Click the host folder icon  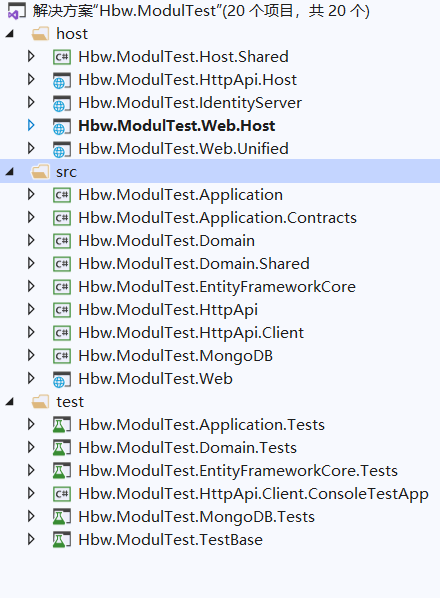point(40,34)
